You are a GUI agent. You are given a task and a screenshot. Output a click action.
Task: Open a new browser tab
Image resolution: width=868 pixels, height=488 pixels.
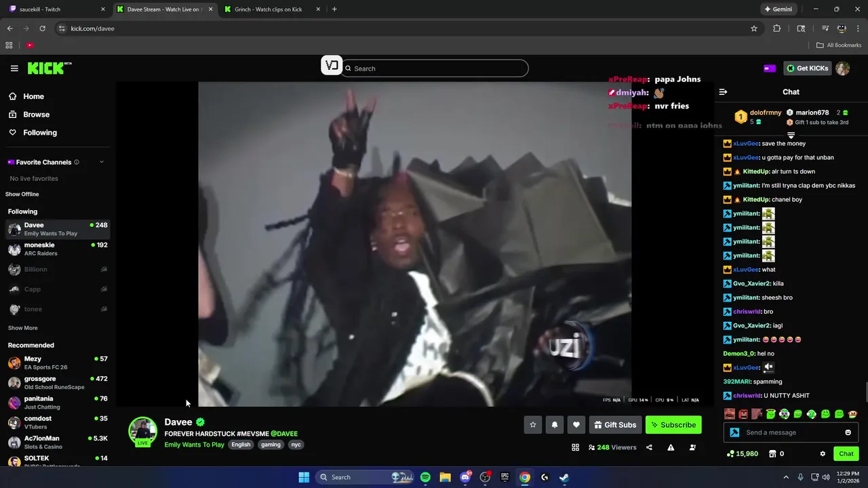click(x=334, y=9)
